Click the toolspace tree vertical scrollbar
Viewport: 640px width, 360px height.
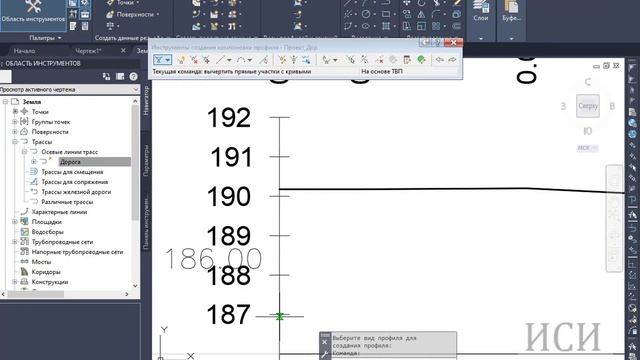[x=135, y=163]
